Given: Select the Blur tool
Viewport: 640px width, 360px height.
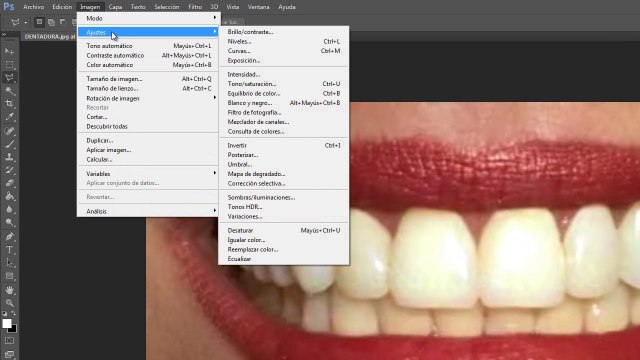Looking at the screenshot, I should 9,209.
